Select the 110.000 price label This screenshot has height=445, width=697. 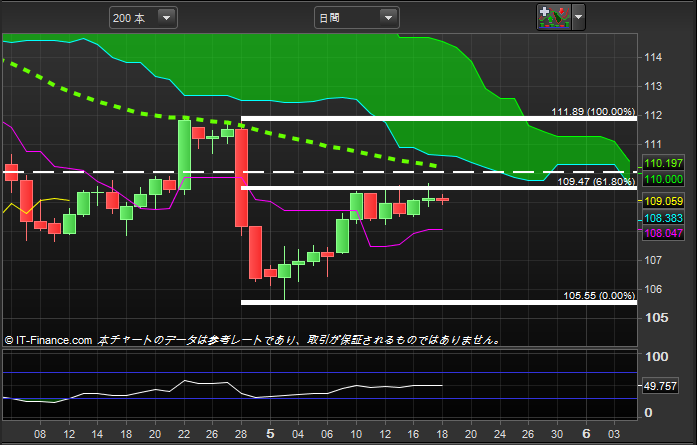[x=663, y=179]
